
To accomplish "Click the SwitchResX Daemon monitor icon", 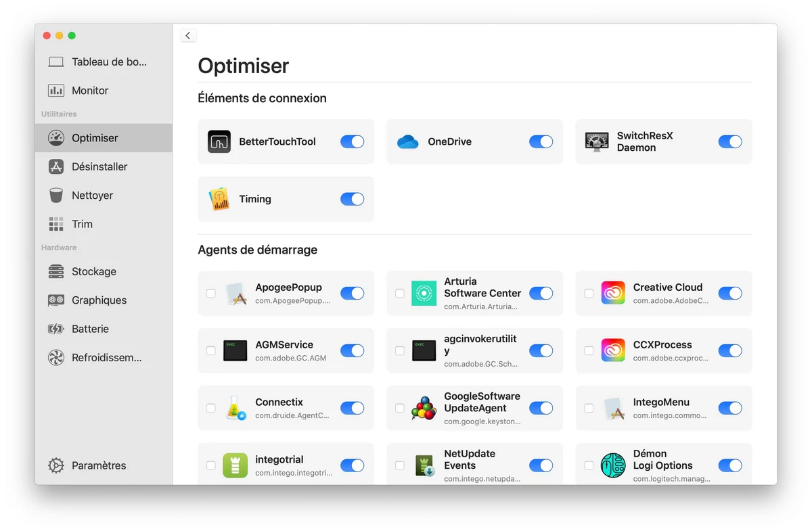I will tap(597, 141).
